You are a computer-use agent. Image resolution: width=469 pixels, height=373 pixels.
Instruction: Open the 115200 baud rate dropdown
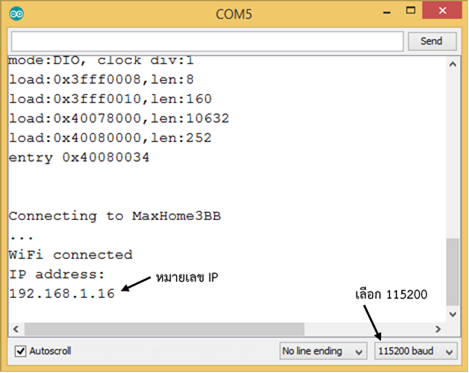415,351
